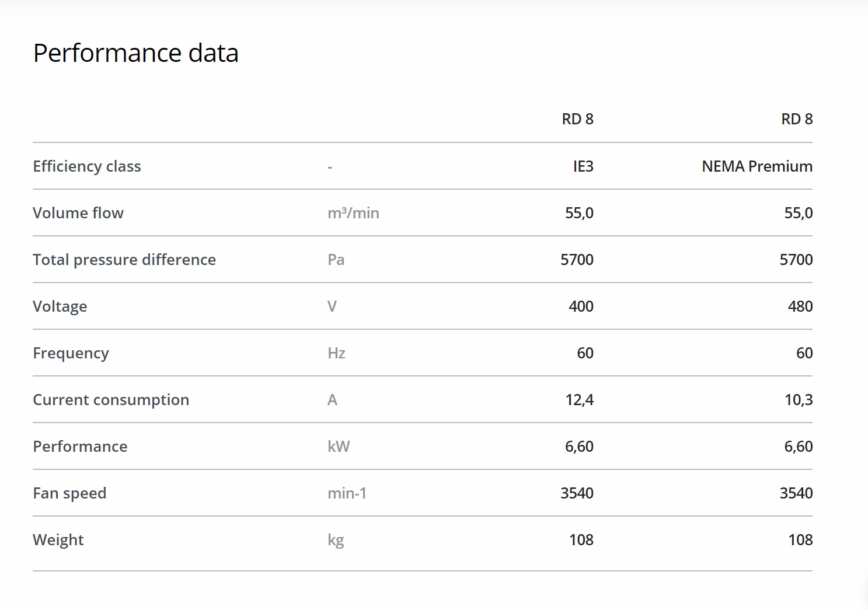This screenshot has height=610, width=868.
Task: Click the "Performance data" heading
Action: [x=135, y=53]
